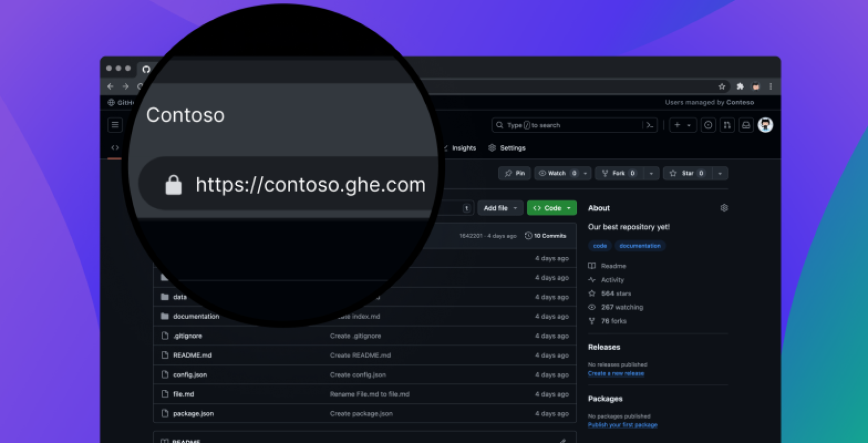Star the repository with the Star button
868x443 pixels.
[x=688, y=173]
